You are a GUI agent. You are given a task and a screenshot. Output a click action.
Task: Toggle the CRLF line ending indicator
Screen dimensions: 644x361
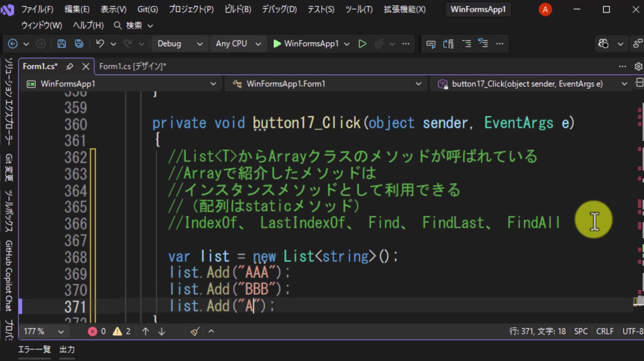[x=605, y=331]
